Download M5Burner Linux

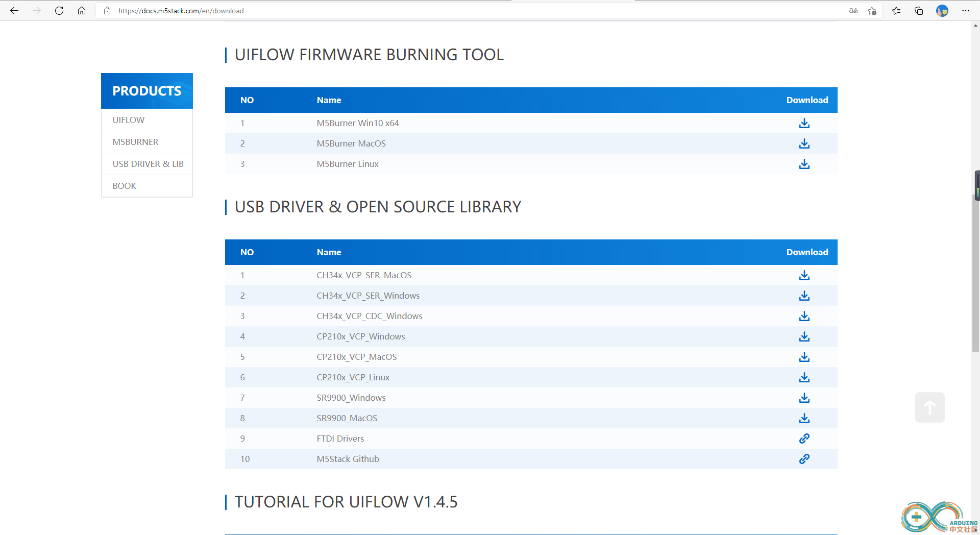804,164
